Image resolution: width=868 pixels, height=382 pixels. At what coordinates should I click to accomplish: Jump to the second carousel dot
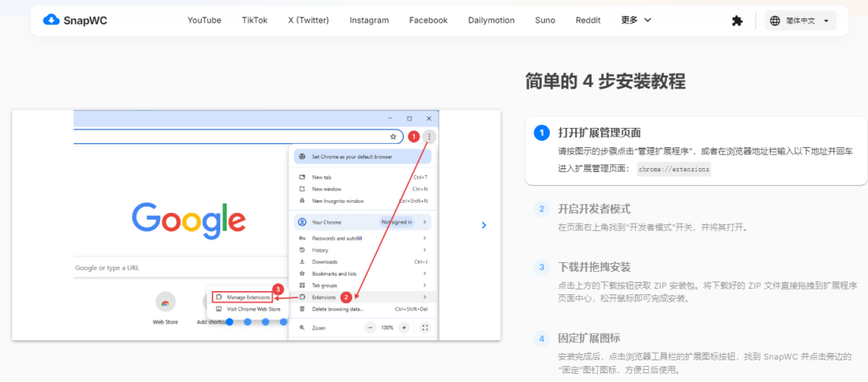coord(248,322)
